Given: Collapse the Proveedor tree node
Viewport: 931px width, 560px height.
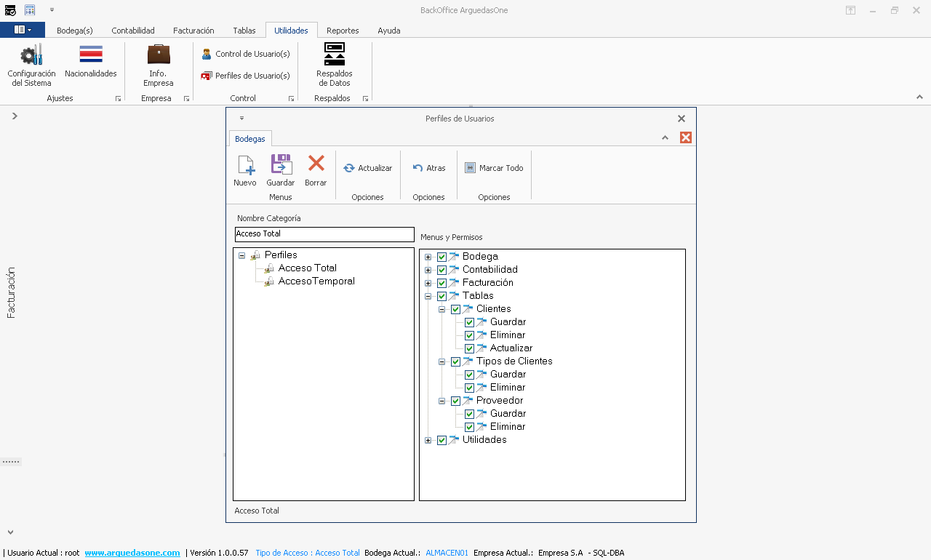Looking at the screenshot, I should tap(441, 401).
